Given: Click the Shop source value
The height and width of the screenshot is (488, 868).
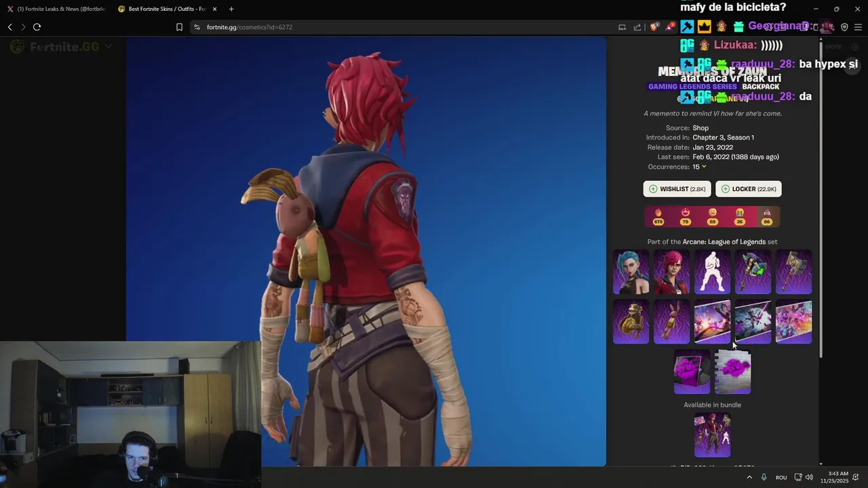Looking at the screenshot, I should [x=701, y=128].
